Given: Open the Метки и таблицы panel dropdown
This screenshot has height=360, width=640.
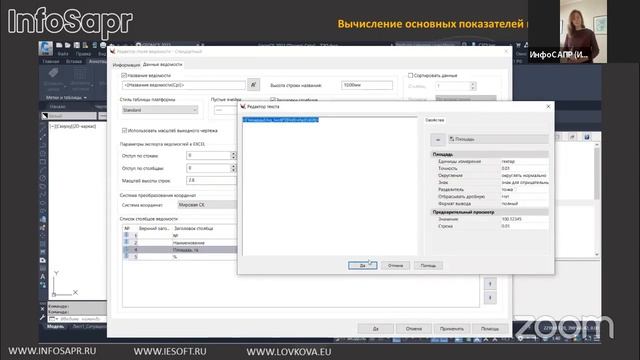Looking at the screenshot, I should [66, 98].
